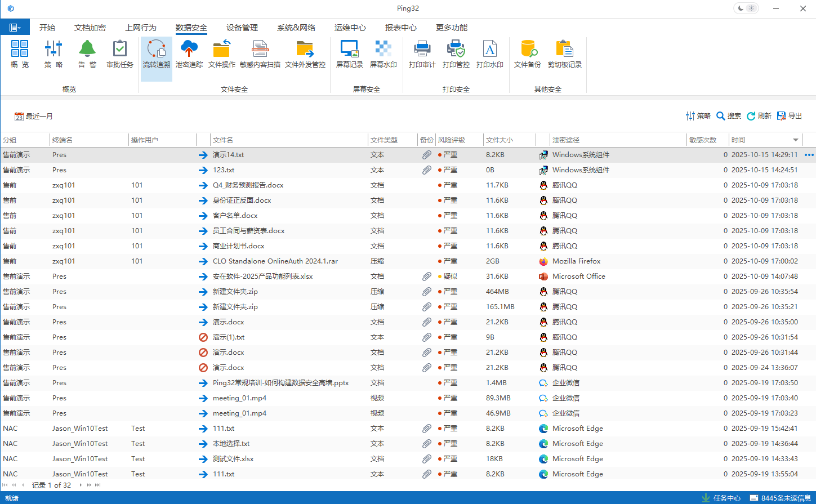
Task: Open the 最近一月 date range selector
Action: tap(34, 117)
